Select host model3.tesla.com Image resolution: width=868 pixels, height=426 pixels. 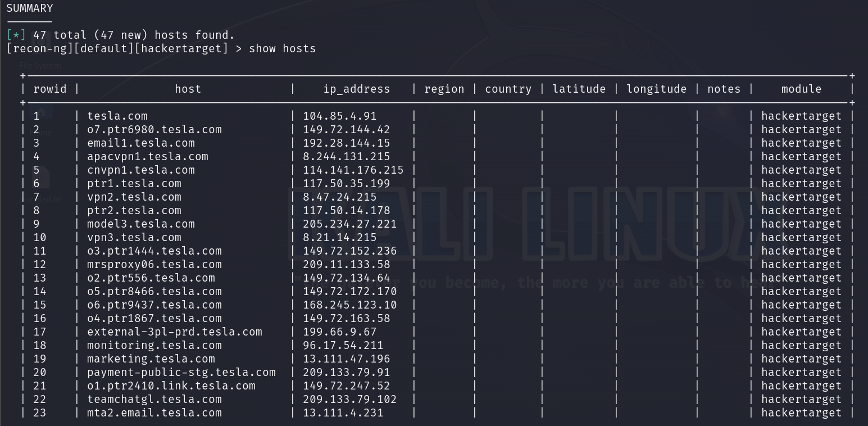[x=141, y=224]
